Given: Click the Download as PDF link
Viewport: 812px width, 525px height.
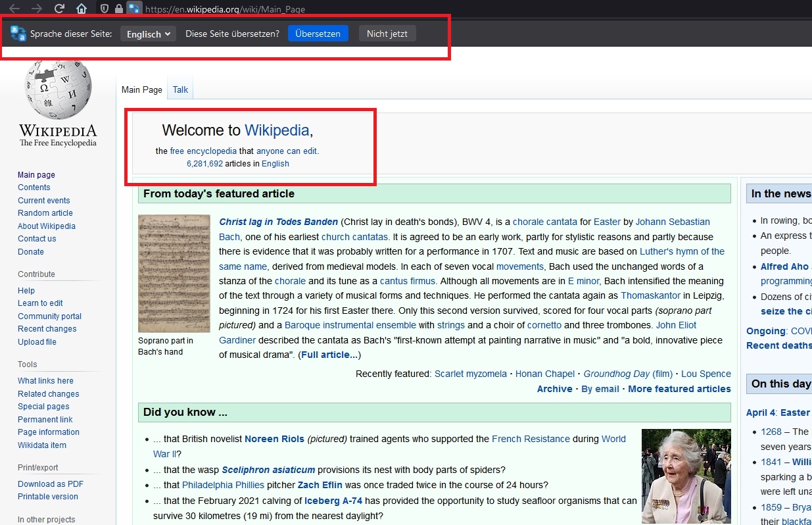Looking at the screenshot, I should click(51, 484).
